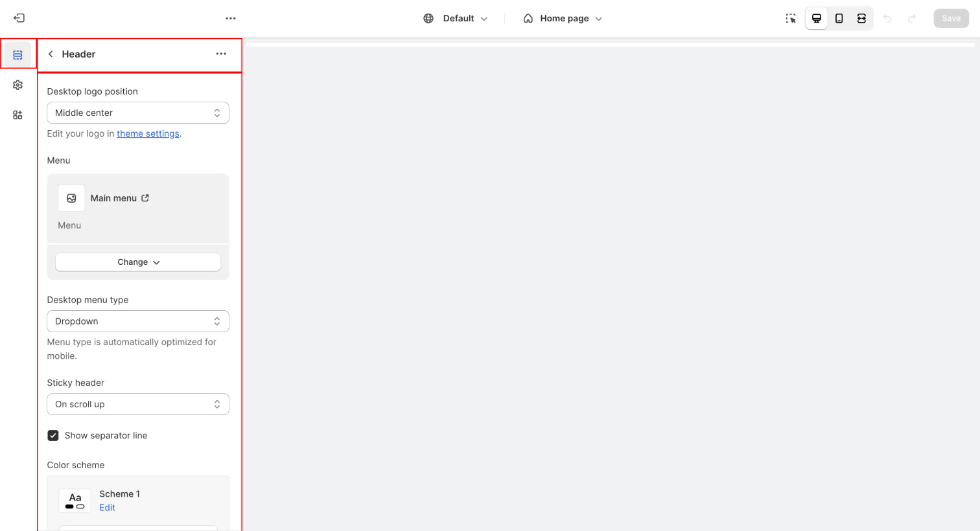Viewport: 980px width, 531px height.
Task: Open the top bar three-dots menu
Action: [231, 18]
